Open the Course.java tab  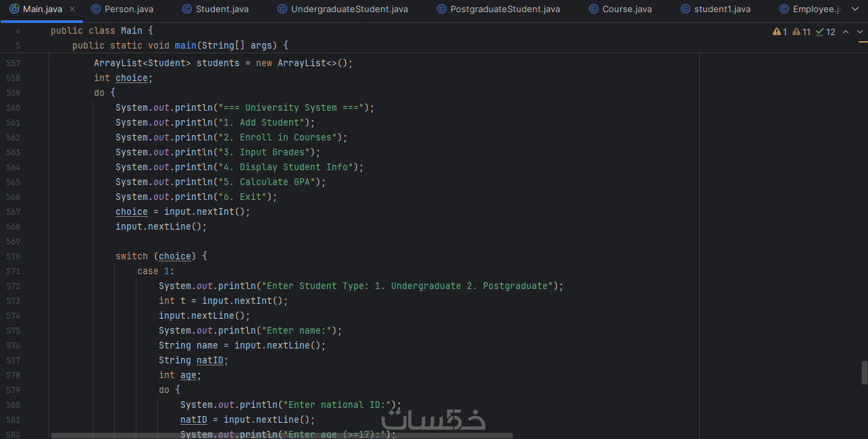point(619,9)
